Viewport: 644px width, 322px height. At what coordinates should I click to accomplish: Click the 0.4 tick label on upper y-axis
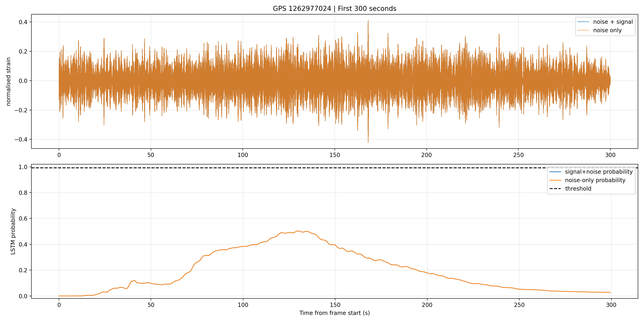23,22
